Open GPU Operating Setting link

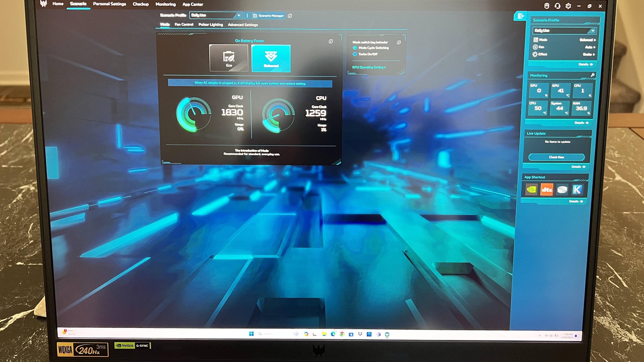[x=369, y=67]
